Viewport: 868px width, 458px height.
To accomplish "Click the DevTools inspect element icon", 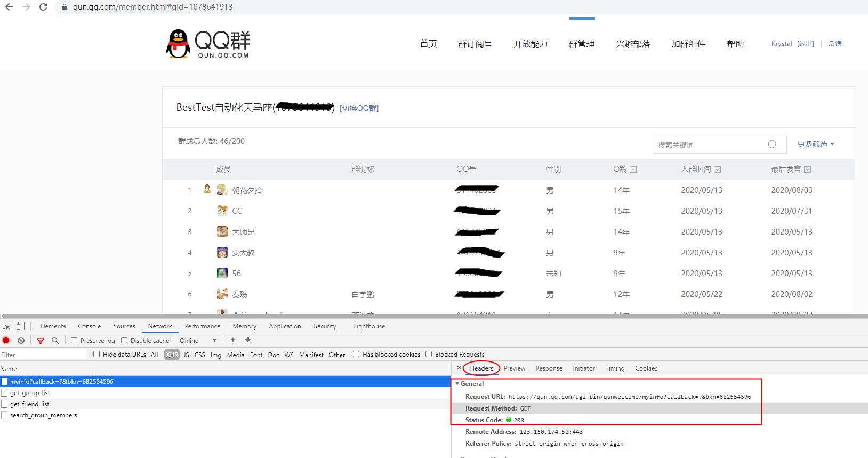I will tap(6, 326).
